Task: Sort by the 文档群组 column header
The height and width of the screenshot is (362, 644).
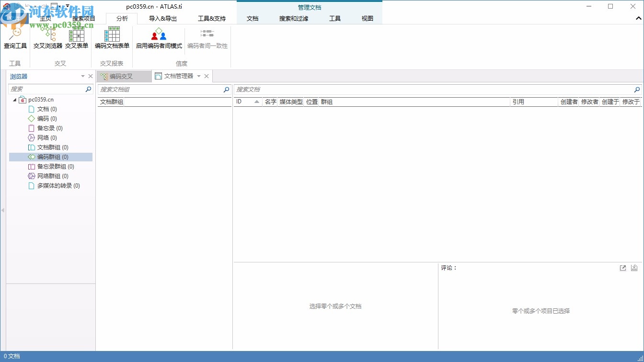Action: [x=111, y=102]
